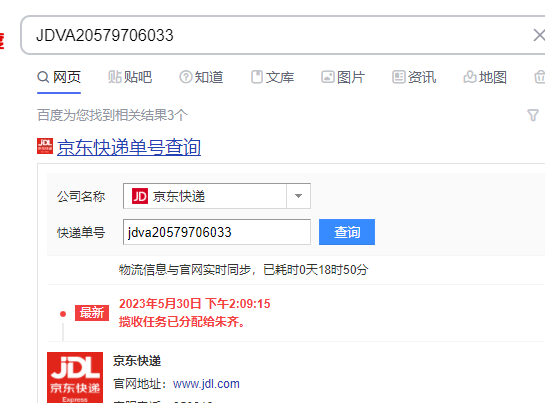This screenshot has width=545, height=403.
Task: Expand the 公司名称 dropdown arrow
Action: click(298, 196)
